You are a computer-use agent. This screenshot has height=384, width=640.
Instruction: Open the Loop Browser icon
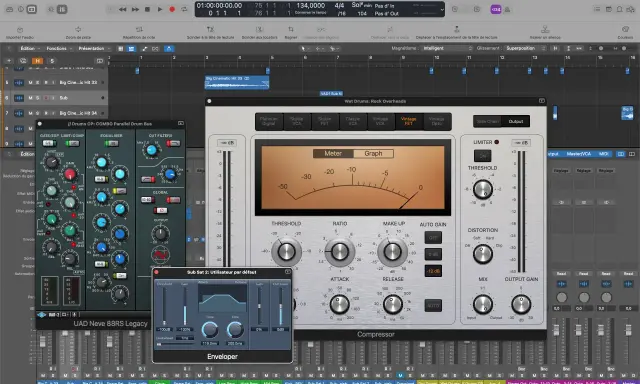pyautogui.click(x=620, y=9)
